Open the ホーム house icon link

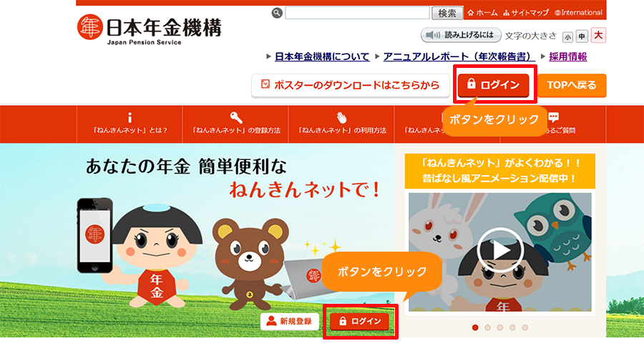(482, 13)
